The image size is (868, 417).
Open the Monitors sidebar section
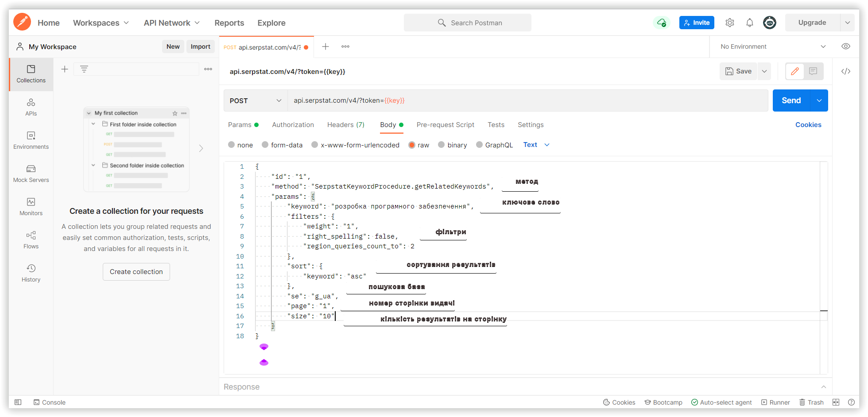[31, 207]
